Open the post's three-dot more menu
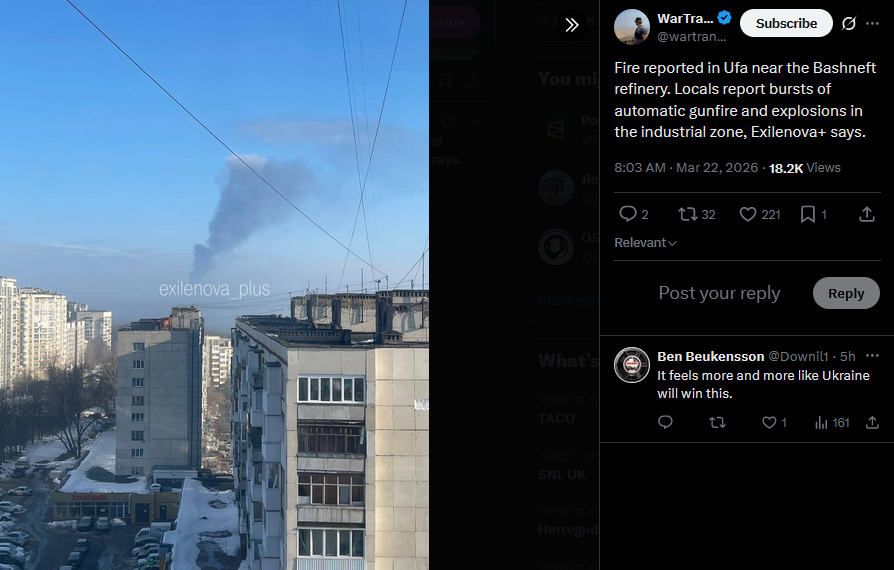 pos(872,23)
